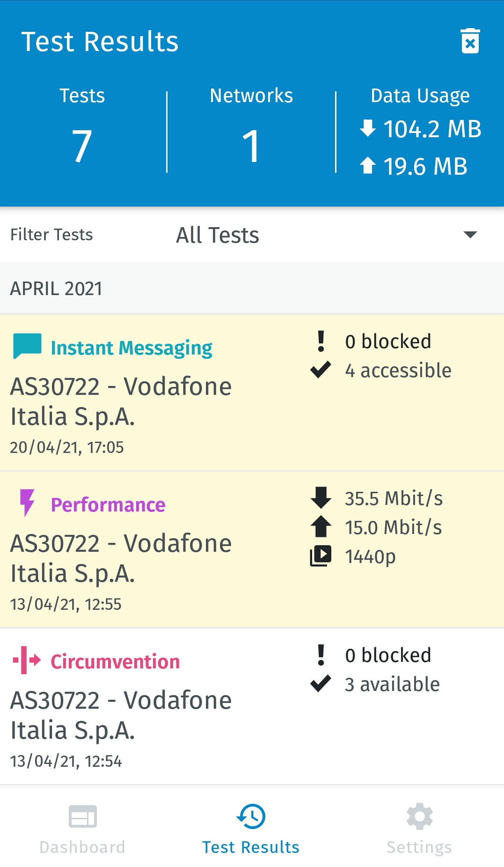Tap the 35.5 Mbit/s download speed
The height and width of the screenshot is (867, 504).
(x=394, y=498)
